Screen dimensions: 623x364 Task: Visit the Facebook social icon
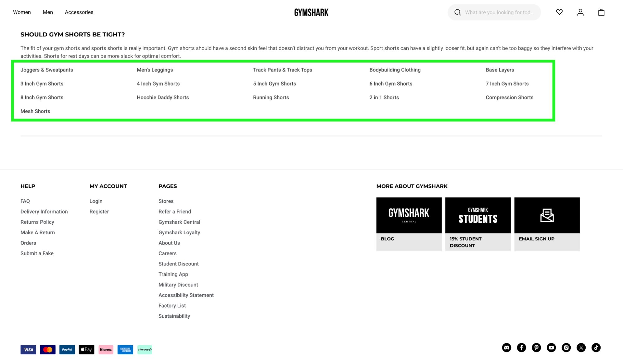pyautogui.click(x=521, y=347)
